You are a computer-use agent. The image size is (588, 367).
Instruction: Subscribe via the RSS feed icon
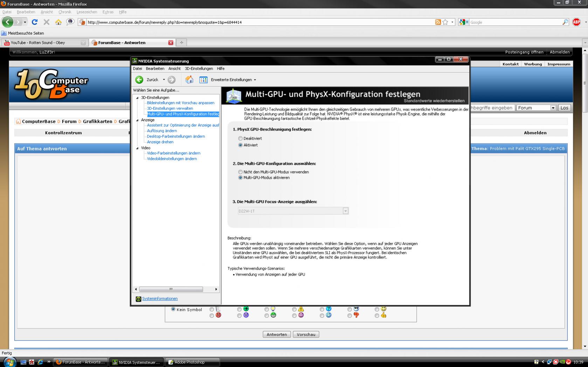[438, 22]
